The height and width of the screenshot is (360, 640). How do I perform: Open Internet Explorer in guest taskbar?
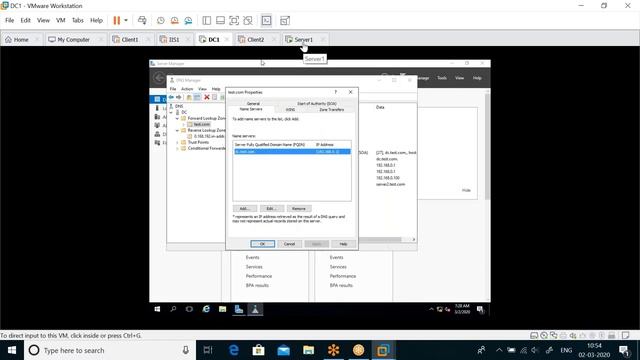[x=206, y=309]
